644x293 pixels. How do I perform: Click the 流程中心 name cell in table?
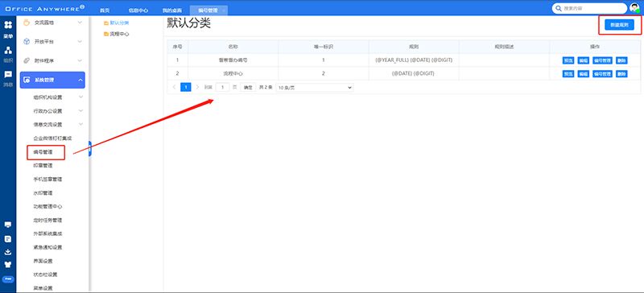click(x=233, y=74)
